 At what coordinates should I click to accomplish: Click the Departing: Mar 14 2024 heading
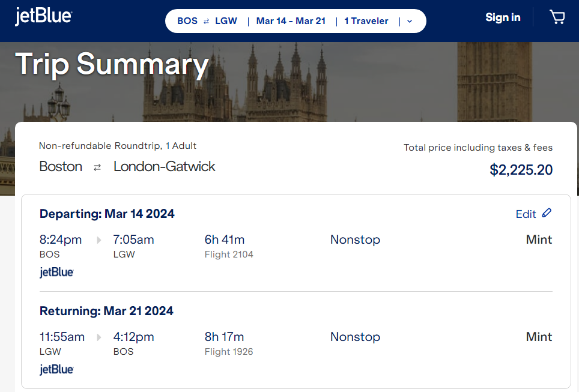point(107,214)
